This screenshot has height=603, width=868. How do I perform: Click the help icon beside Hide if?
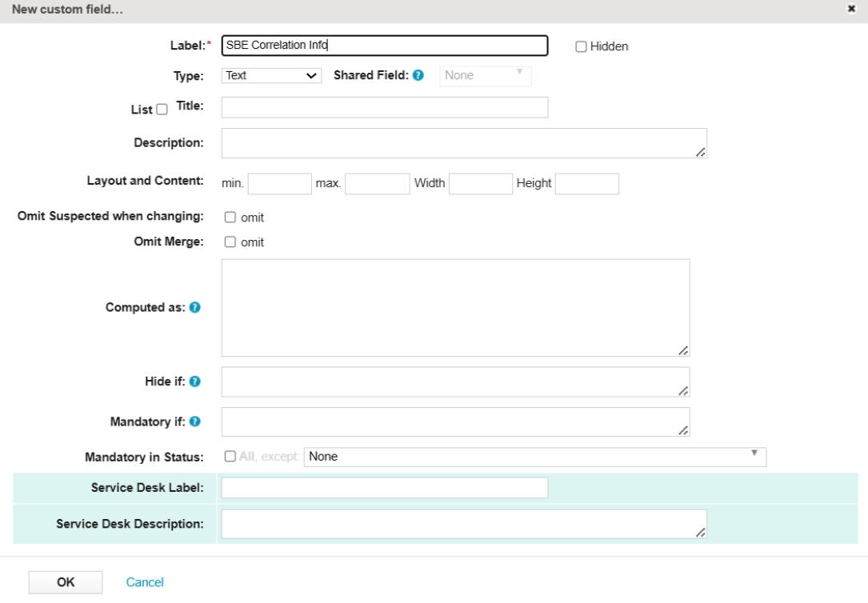pyautogui.click(x=195, y=382)
